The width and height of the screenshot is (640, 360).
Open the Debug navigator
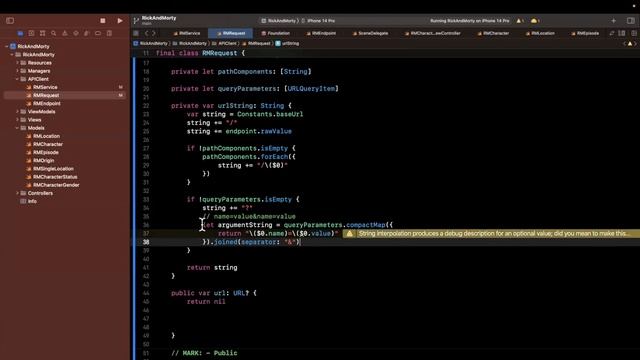click(x=87, y=33)
